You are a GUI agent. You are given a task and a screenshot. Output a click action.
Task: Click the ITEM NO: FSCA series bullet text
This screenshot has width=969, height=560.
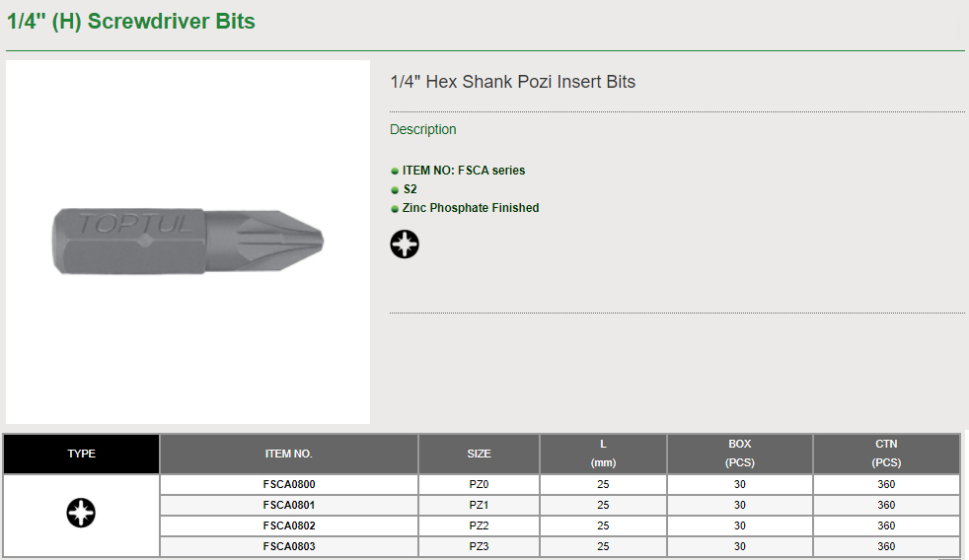tap(464, 171)
